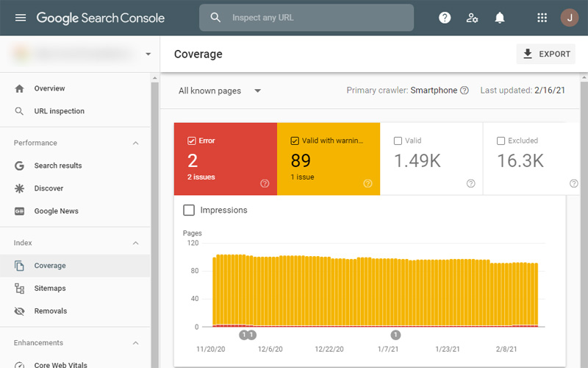Image resolution: width=588 pixels, height=368 pixels.
Task: Uncheck the Valid with warnings checkbox
Action: click(295, 141)
